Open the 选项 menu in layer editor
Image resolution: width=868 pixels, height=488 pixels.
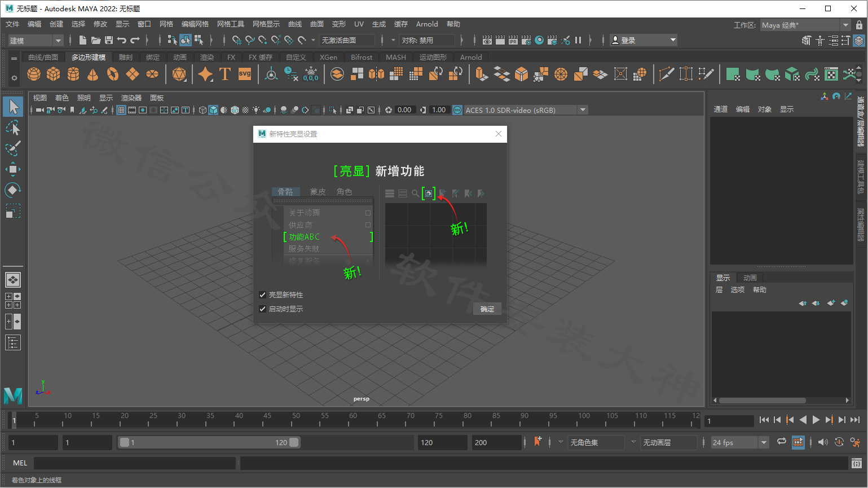pyautogui.click(x=738, y=289)
